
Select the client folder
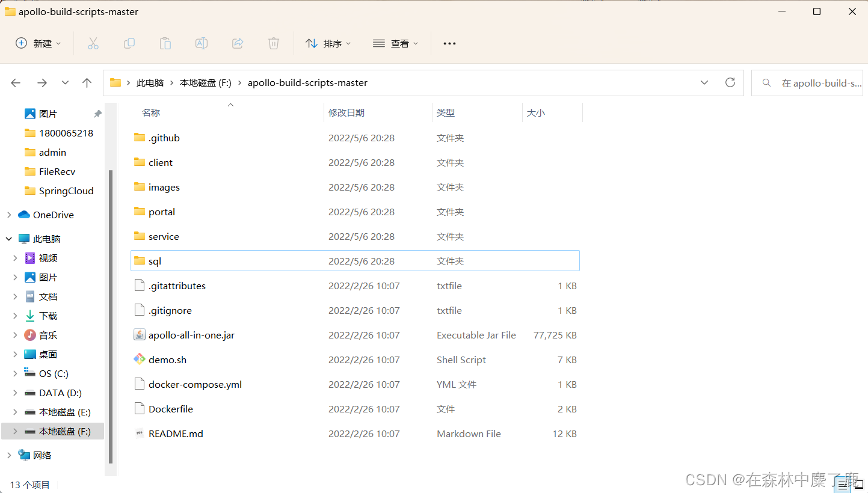point(161,162)
